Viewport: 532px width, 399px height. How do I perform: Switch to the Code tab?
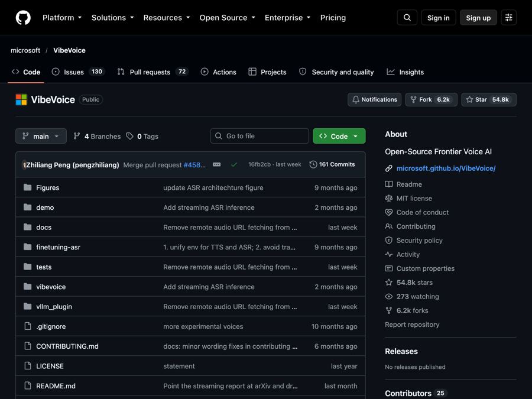26,72
